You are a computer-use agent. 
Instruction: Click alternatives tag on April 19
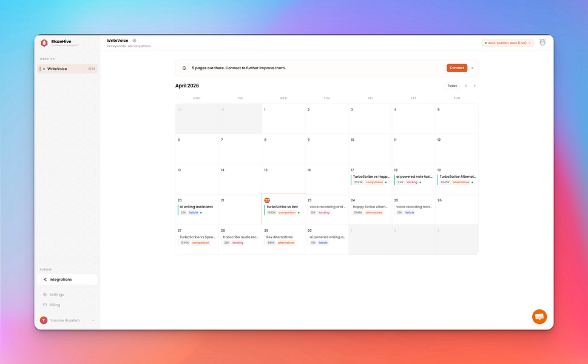[x=461, y=182]
